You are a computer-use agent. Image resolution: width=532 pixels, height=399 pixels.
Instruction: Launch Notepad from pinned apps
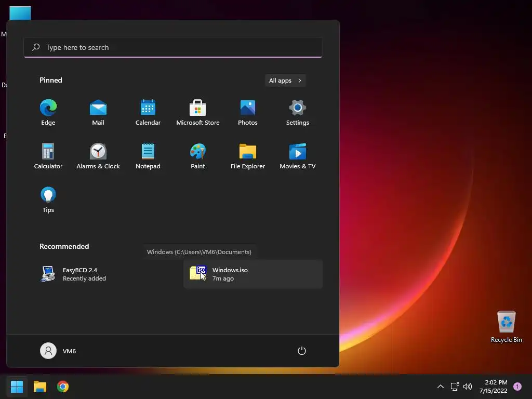[148, 156]
